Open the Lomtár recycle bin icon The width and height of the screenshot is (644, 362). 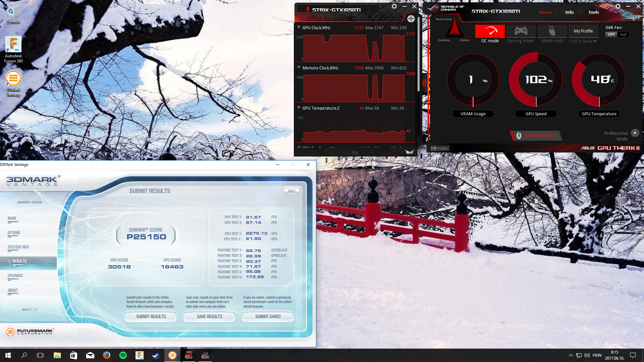(x=13, y=13)
